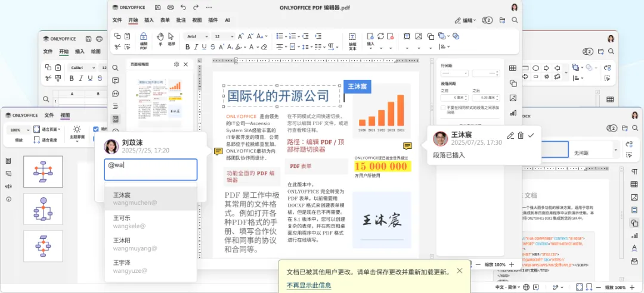Toggle 不要在相同样式的段落之间添加间隔 checkbox
Screen dimensions: 644x293
[443, 108]
